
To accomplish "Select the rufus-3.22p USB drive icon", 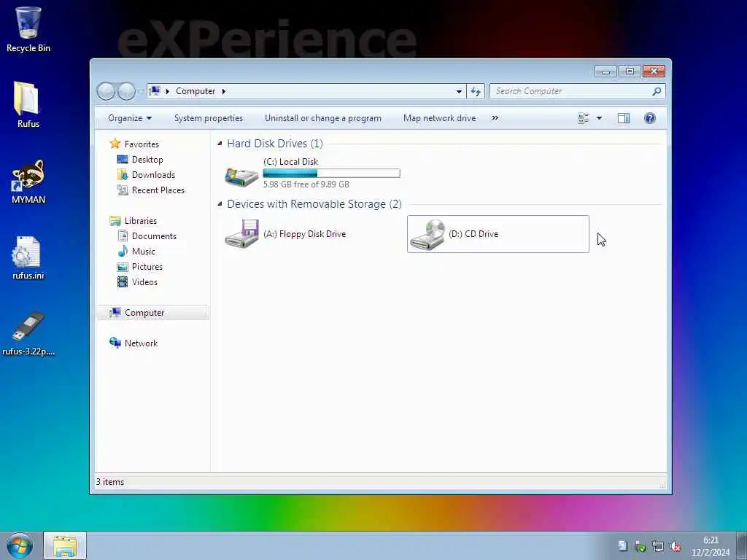I will [28, 327].
